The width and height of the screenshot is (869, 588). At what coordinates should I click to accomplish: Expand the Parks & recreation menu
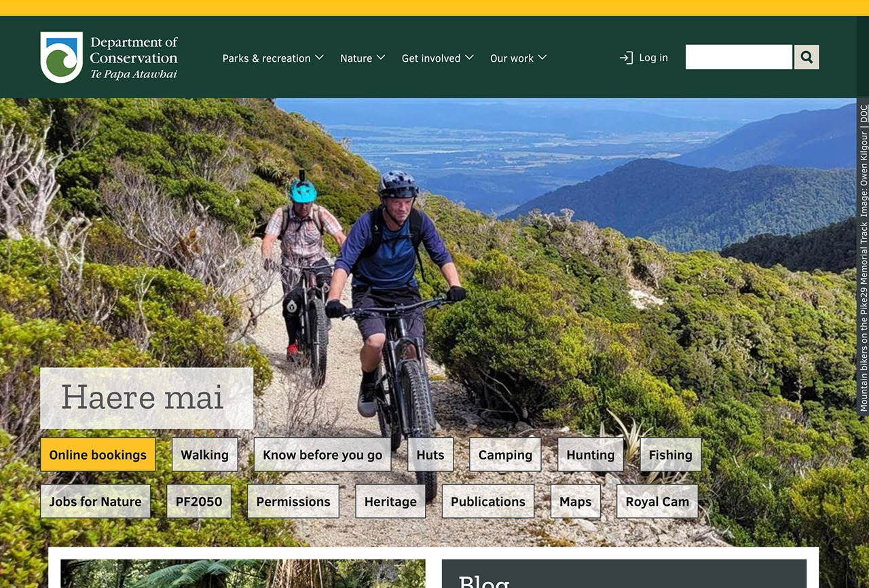(273, 58)
